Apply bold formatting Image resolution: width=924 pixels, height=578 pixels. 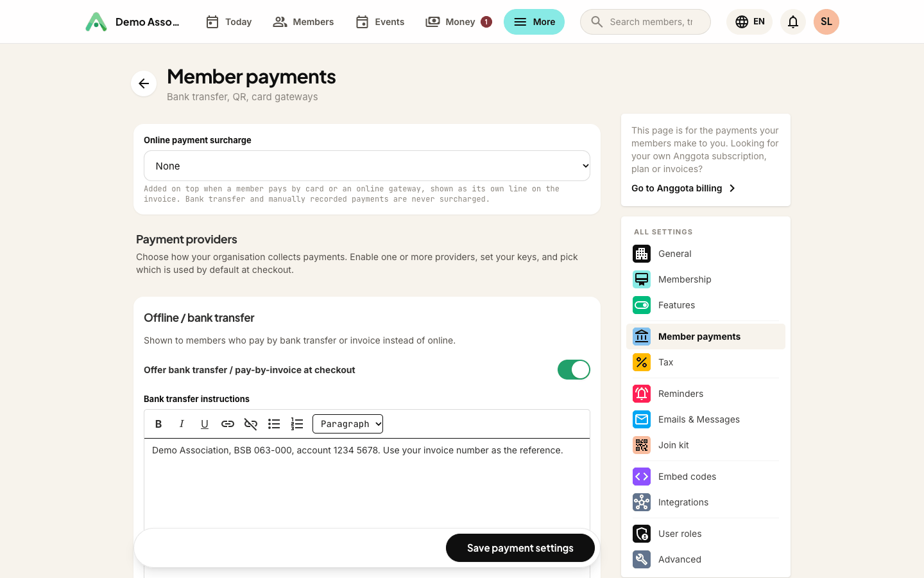coord(158,424)
